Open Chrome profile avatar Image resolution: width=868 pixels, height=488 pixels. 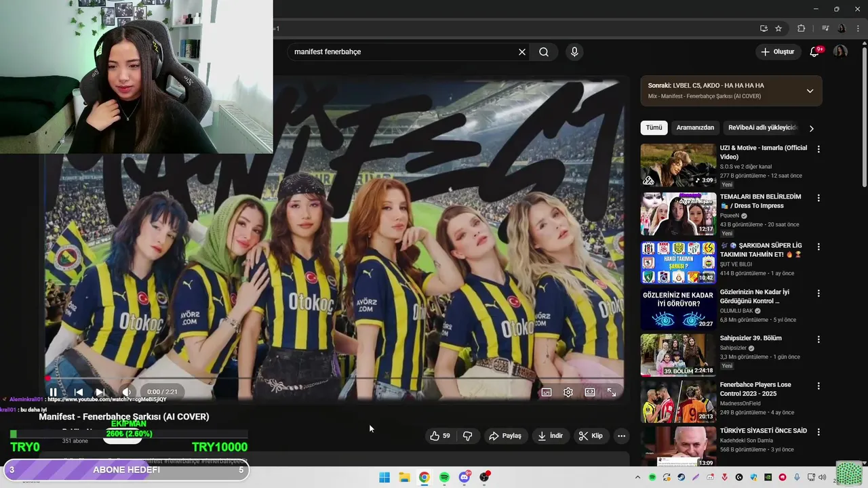point(842,28)
